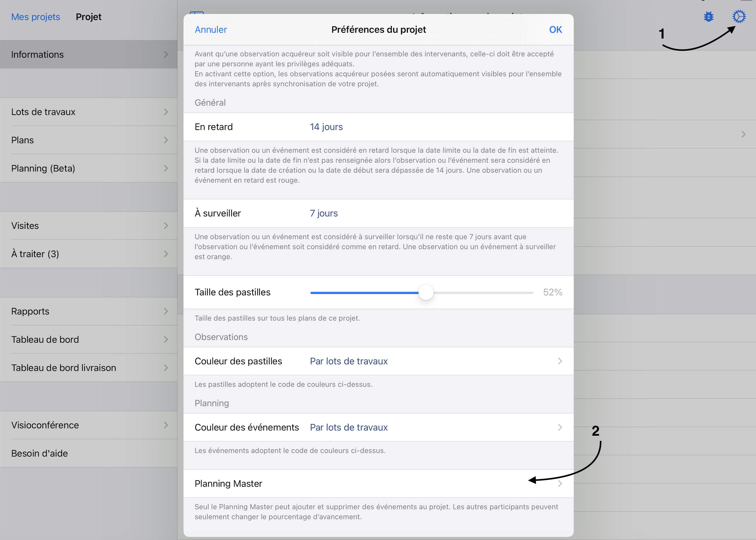The width and height of the screenshot is (756, 540).
Task: Adjust the Taille des pastilles slider
Action: tap(426, 293)
